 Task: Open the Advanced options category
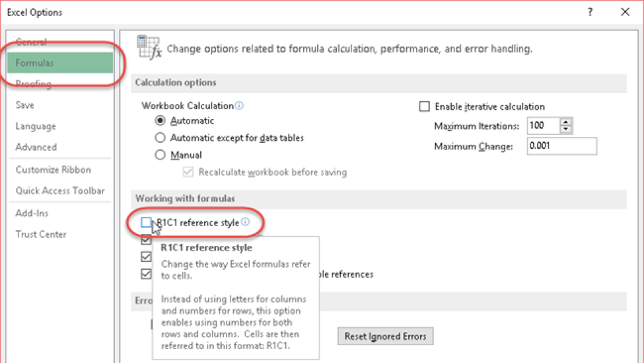click(36, 147)
